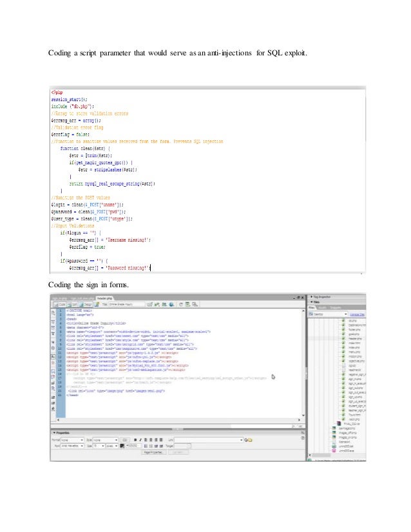
Task: Toggle Italic in Properties panel
Action: tap(140, 440)
